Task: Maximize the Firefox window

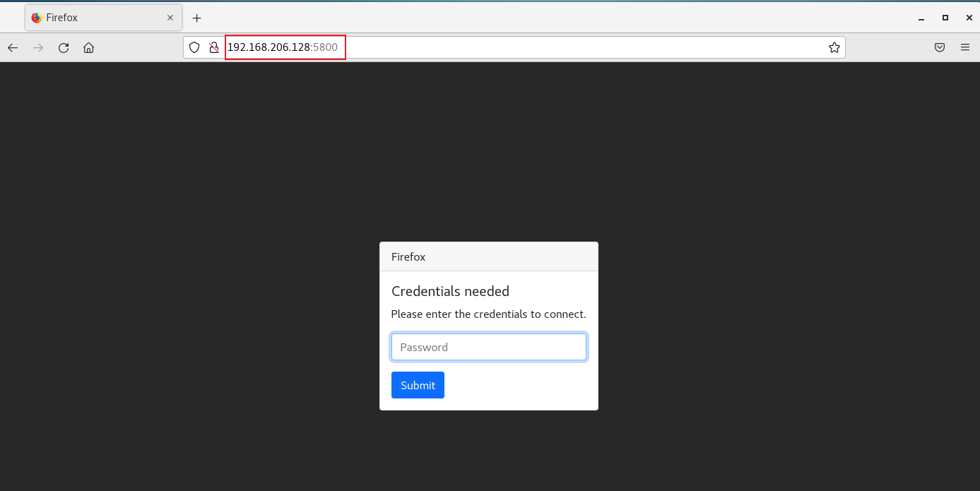Action: pyautogui.click(x=945, y=18)
